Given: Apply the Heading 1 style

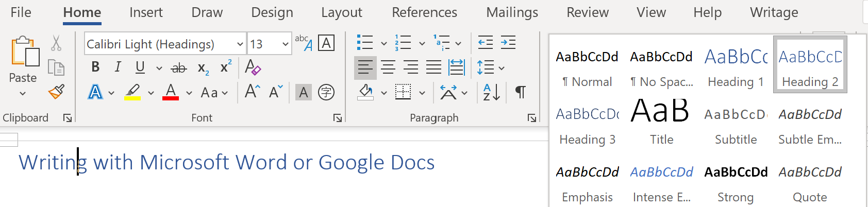Looking at the screenshot, I should [736, 66].
